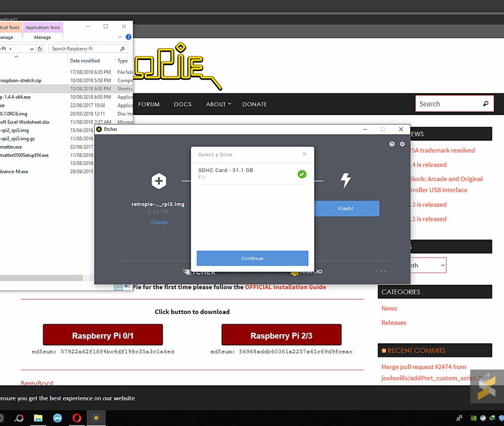The width and height of the screenshot is (504, 426).
Task: Click the Etcher title bar app icon
Action: click(99, 129)
